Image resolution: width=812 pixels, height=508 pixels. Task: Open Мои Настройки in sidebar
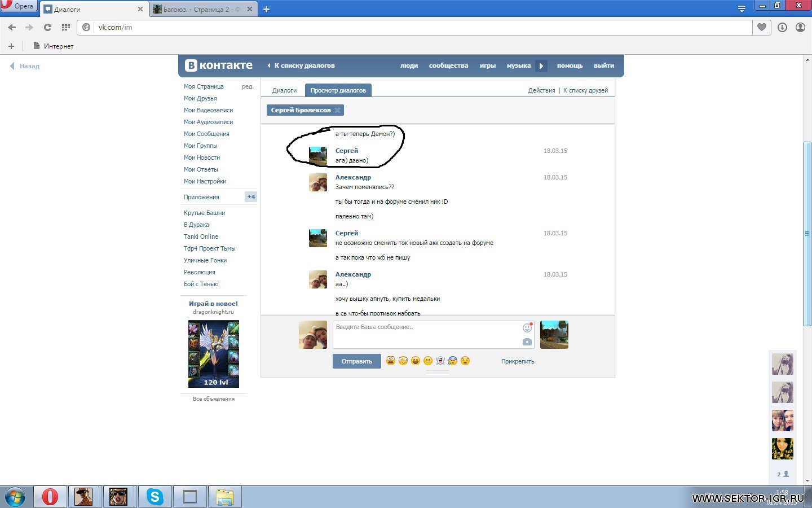pyautogui.click(x=205, y=181)
